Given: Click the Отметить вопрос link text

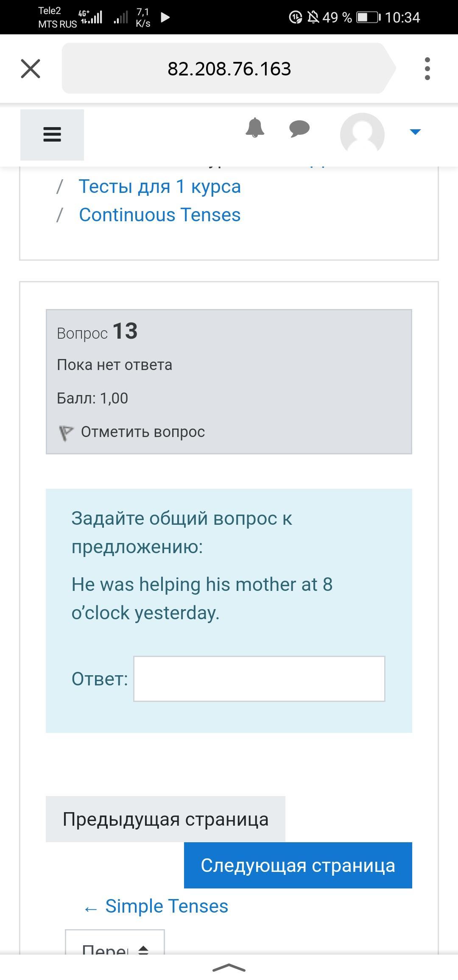Looking at the screenshot, I should (143, 432).
